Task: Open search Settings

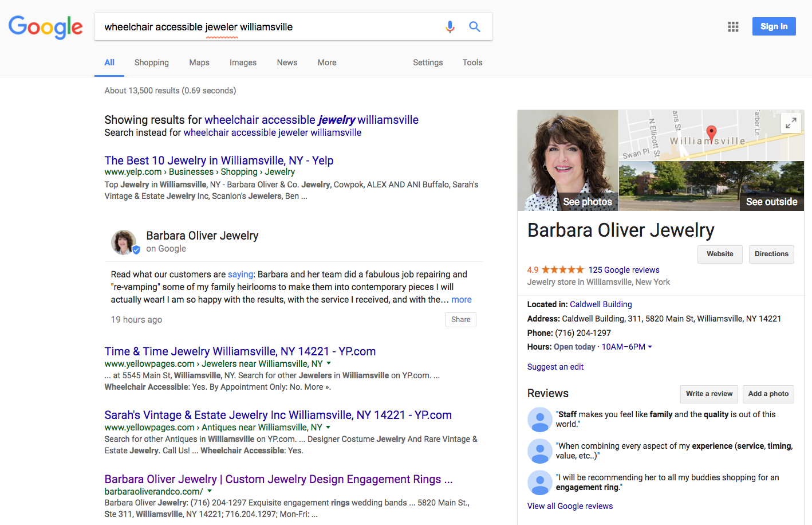Action: point(428,62)
